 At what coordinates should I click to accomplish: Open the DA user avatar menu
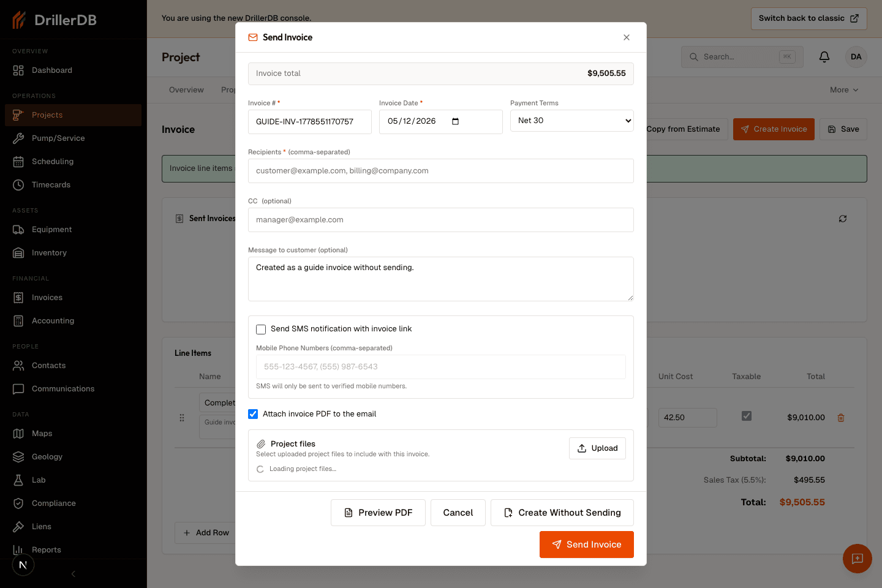856,57
